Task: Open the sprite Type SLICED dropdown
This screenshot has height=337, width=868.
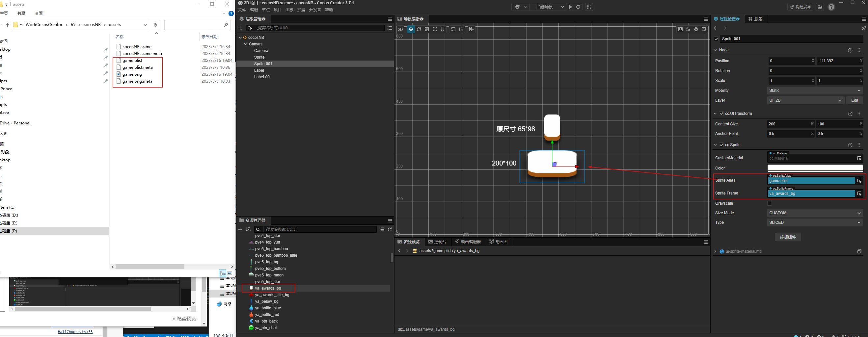Action: pos(814,222)
